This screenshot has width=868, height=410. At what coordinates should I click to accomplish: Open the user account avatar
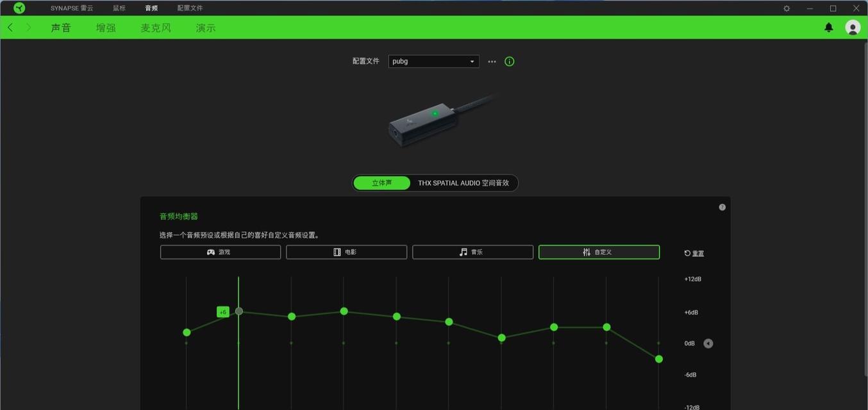pyautogui.click(x=853, y=28)
